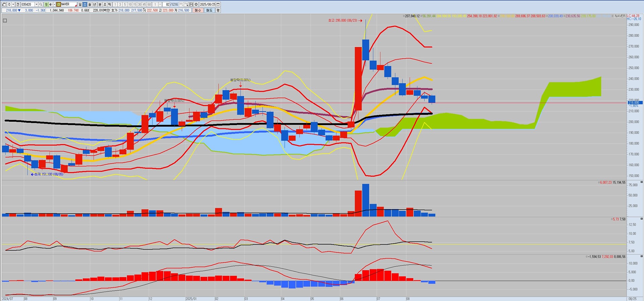Switch to monthly (월) chart period
Image resolution: width=644 pixels, height=301 pixels.
point(90,4)
